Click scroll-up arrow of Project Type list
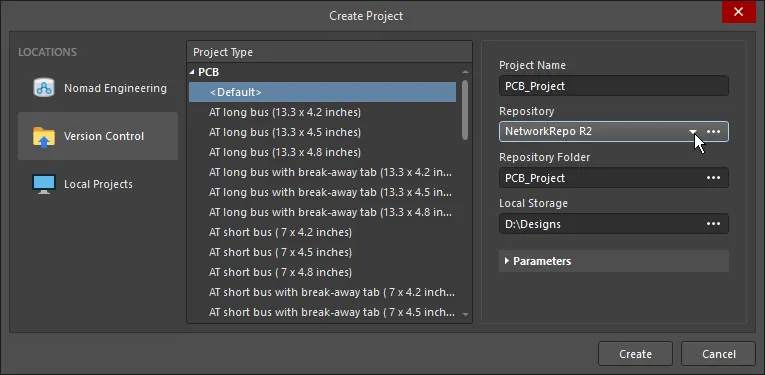The height and width of the screenshot is (375, 765). click(x=465, y=72)
